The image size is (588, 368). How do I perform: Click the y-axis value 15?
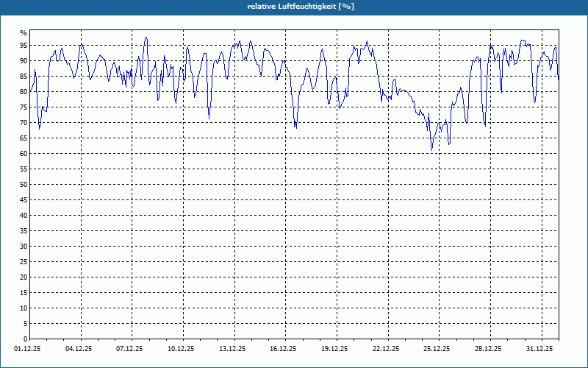point(24,292)
